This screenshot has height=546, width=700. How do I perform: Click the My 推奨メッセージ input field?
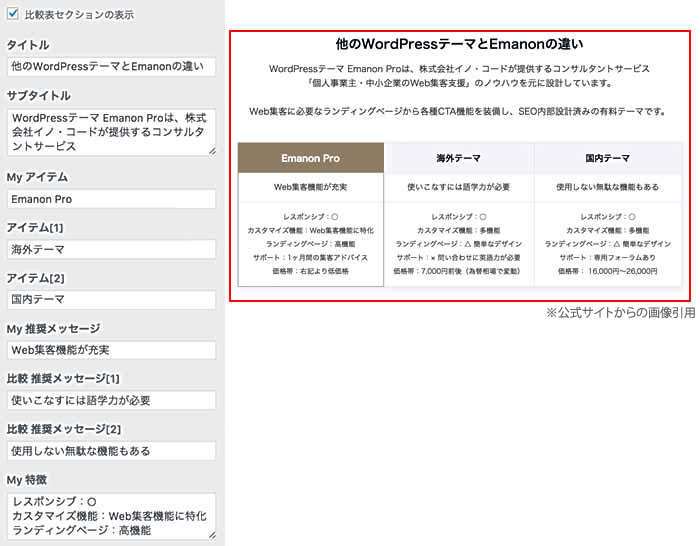pos(111,350)
